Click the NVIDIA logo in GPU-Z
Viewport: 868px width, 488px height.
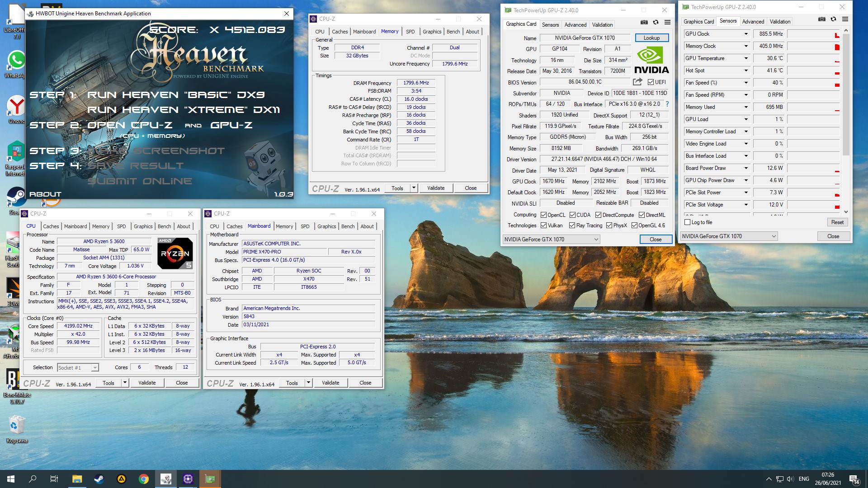tap(651, 61)
